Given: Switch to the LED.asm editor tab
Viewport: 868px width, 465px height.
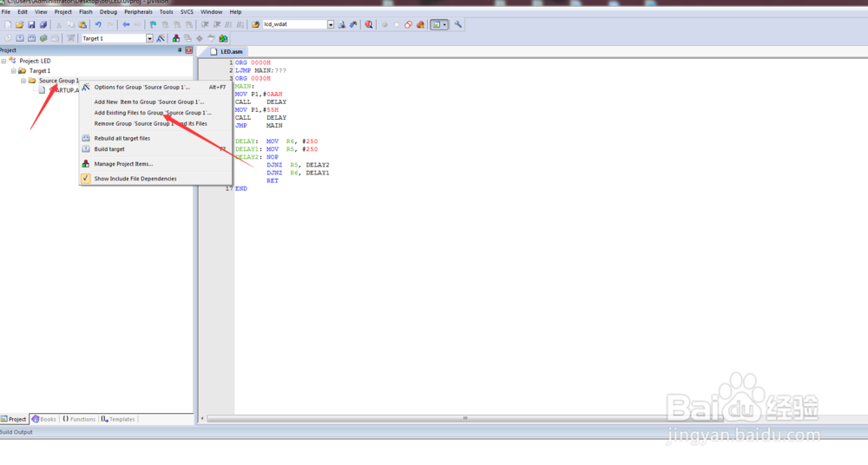Looking at the screenshot, I should pyautogui.click(x=227, y=51).
